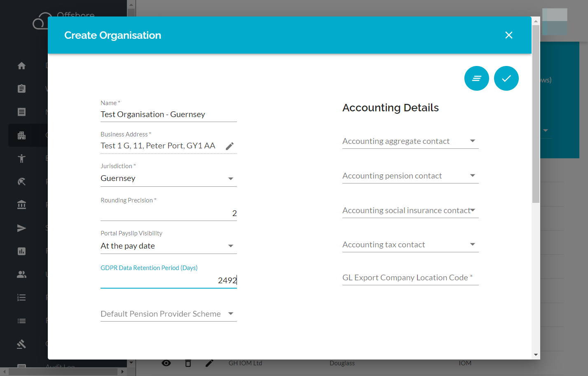The image size is (588, 376).
Task: Close the Create Organisation dialog
Action: (509, 35)
